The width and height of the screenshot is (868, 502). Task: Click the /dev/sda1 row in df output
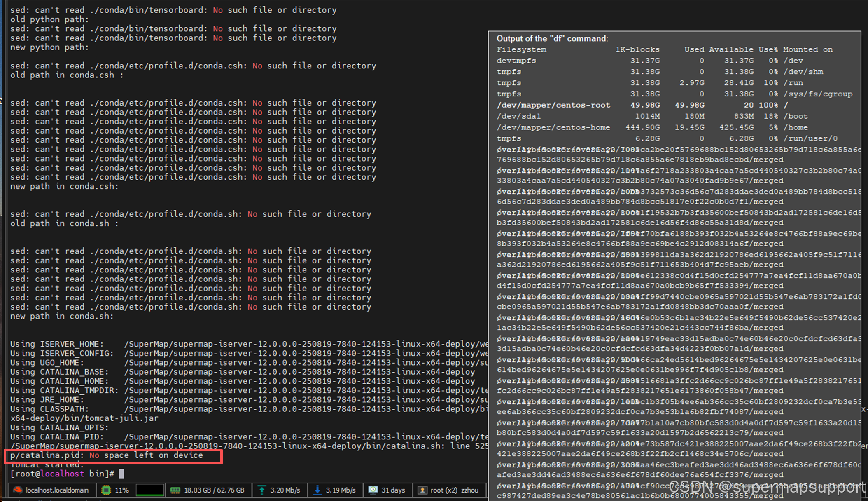pos(519,116)
